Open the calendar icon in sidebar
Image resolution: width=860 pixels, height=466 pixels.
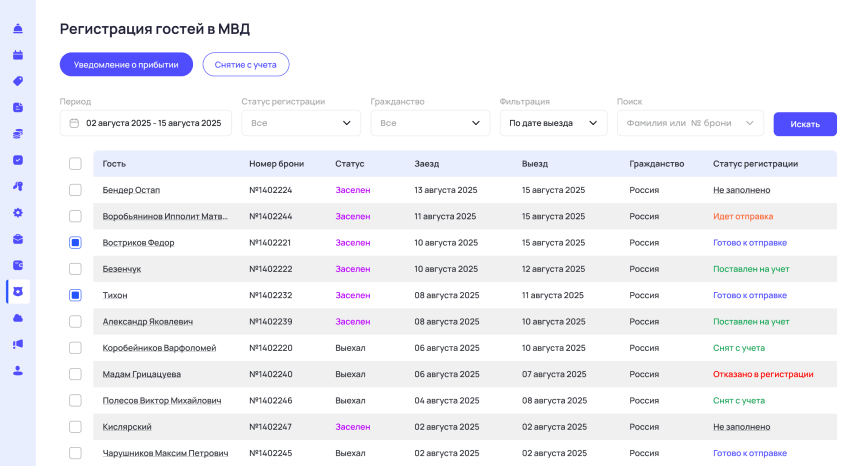coord(18,55)
